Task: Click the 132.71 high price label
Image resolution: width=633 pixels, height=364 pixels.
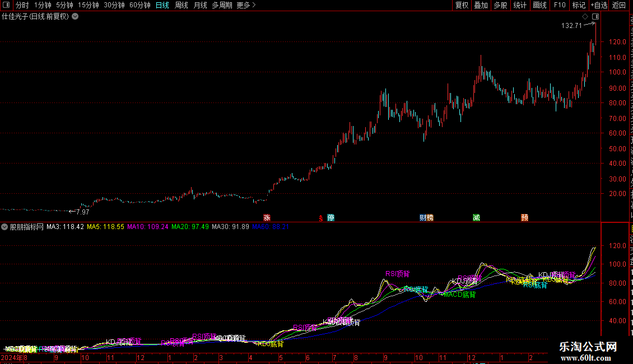Action: 571,25
